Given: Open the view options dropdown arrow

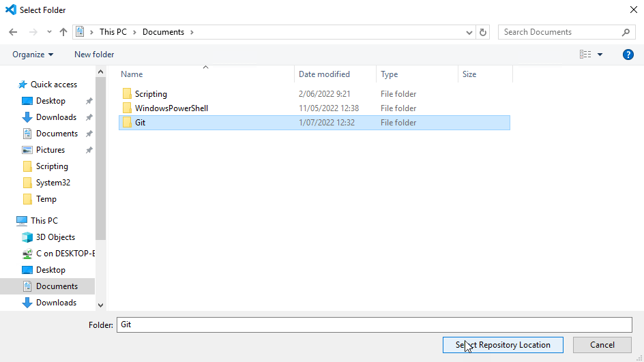Looking at the screenshot, I should 600,55.
